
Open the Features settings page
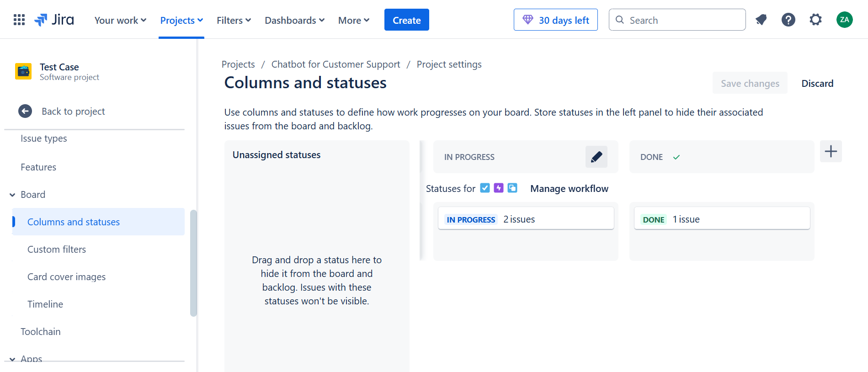(x=38, y=167)
